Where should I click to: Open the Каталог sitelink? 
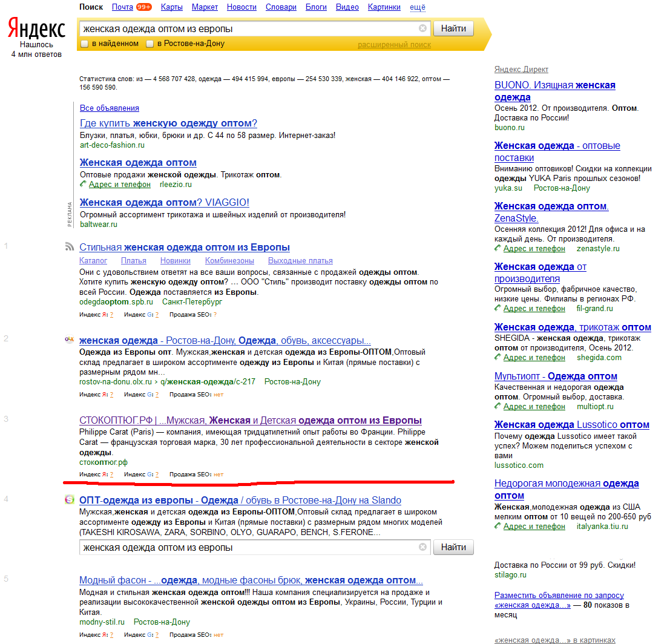point(93,261)
